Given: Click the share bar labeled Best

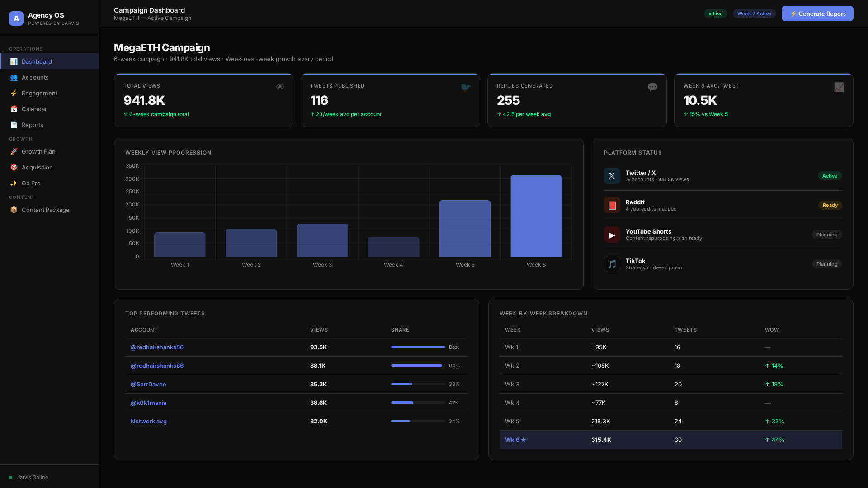Looking at the screenshot, I should click(418, 347).
